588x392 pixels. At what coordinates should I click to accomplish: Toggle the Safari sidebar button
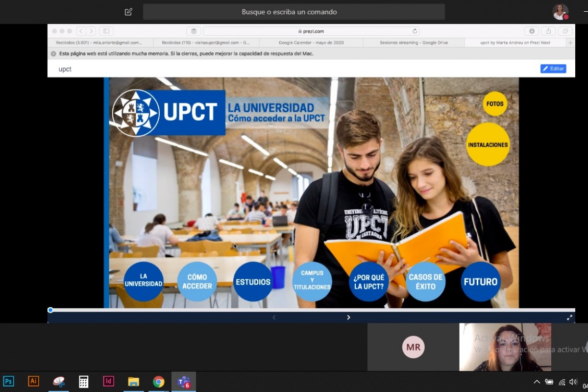click(106, 31)
